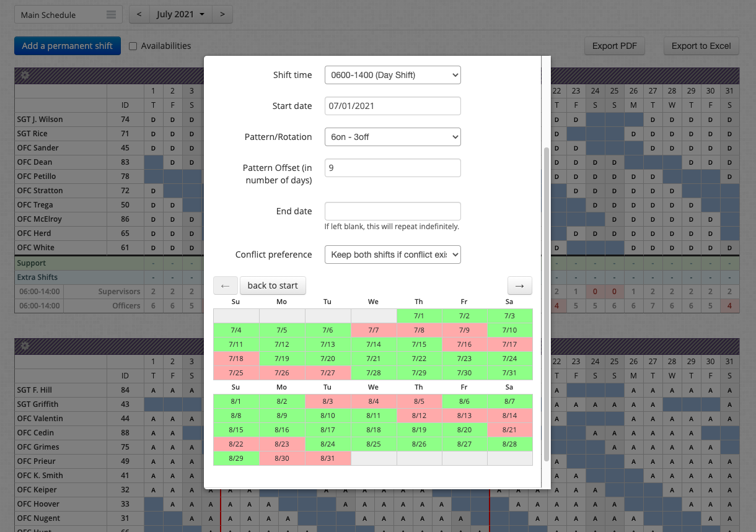Click the End date input field
This screenshot has width=756, height=532.
click(x=392, y=211)
